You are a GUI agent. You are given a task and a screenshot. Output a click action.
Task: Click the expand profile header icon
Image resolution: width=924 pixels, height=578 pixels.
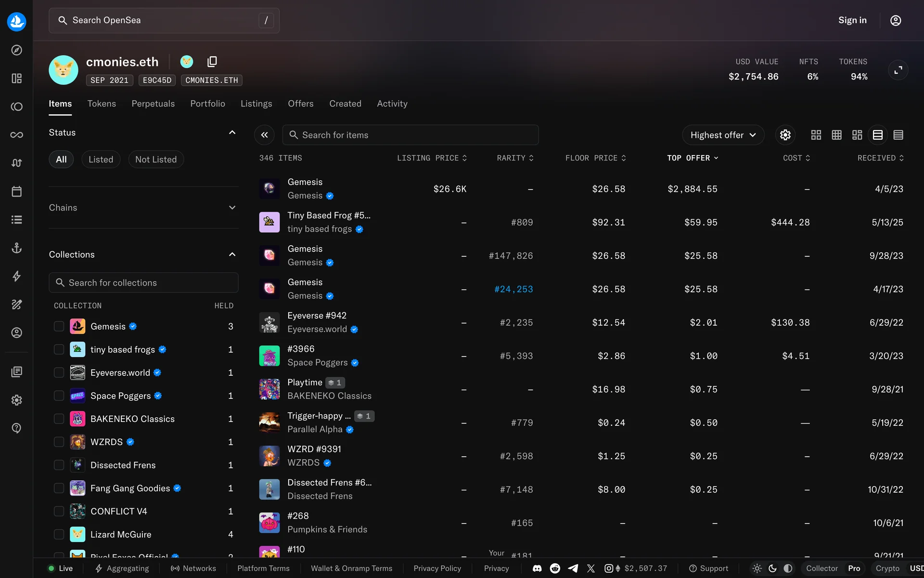tap(898, 70)
